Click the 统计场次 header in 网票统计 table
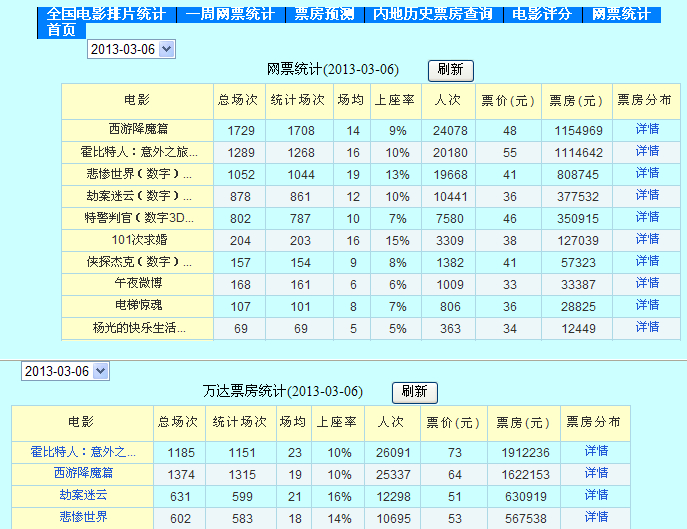This screenshot has width=687, height=529. [x=298, y=100]
